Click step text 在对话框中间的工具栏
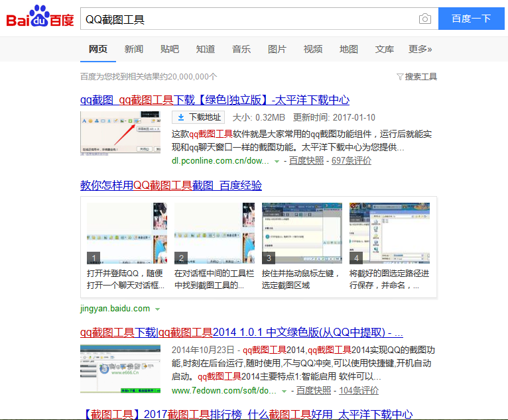Image resolution: width=508 pixels, height=420 pixels. pos(214,280)
